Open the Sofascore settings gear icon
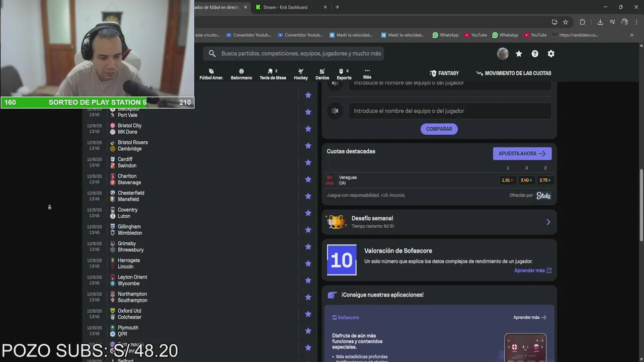The image size is (644, 362). [x=551, y=54]
